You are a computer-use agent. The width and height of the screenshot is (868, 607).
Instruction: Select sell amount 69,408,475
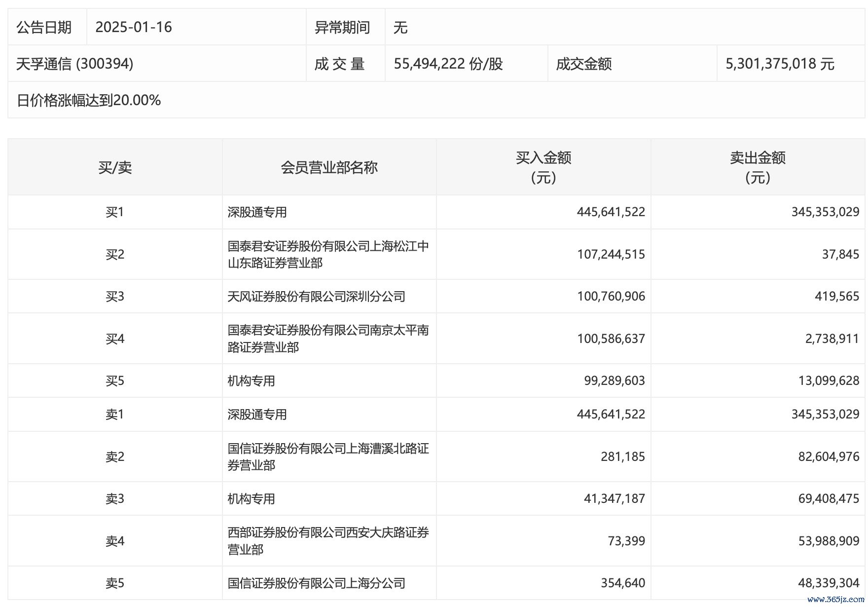829,499
